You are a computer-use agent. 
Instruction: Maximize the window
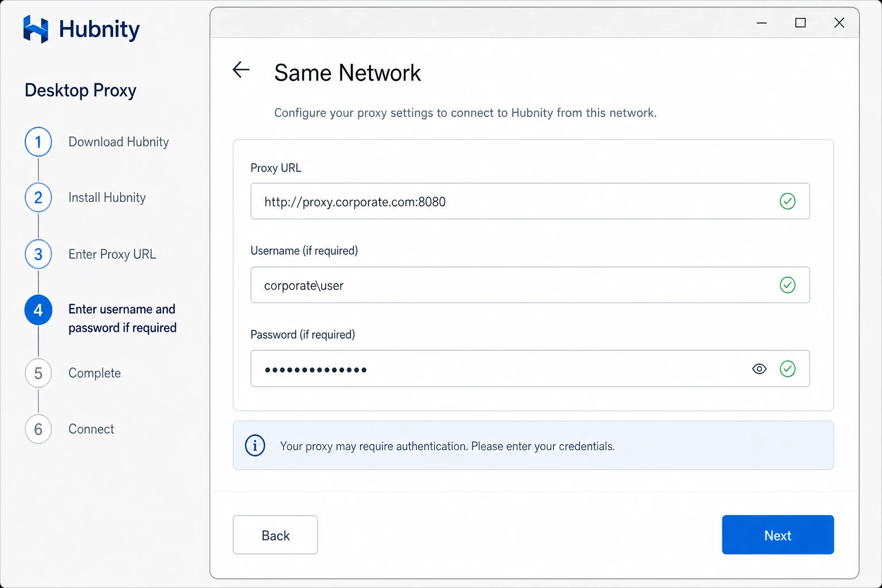click(800, 23)
